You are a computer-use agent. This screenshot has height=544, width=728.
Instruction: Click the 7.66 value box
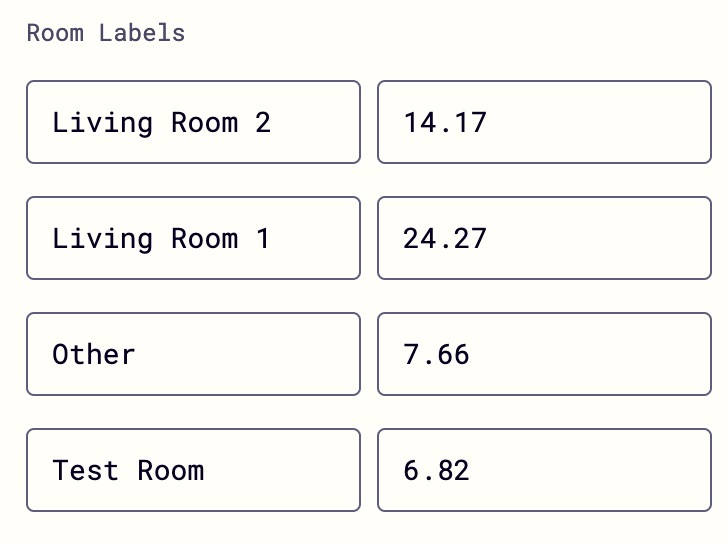pos(544,354)
